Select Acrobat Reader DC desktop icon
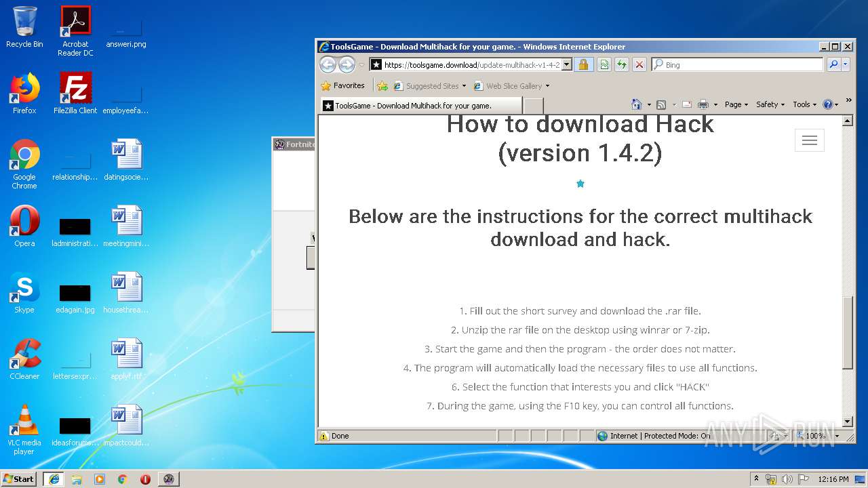 click(x=75, y=30)
